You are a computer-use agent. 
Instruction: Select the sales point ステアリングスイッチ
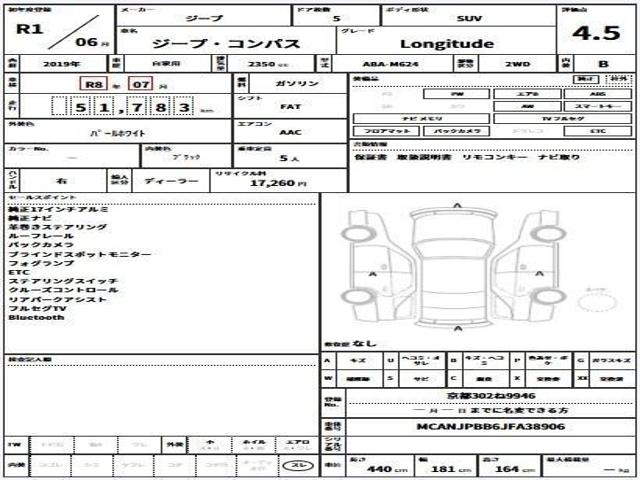click(63, 281)
